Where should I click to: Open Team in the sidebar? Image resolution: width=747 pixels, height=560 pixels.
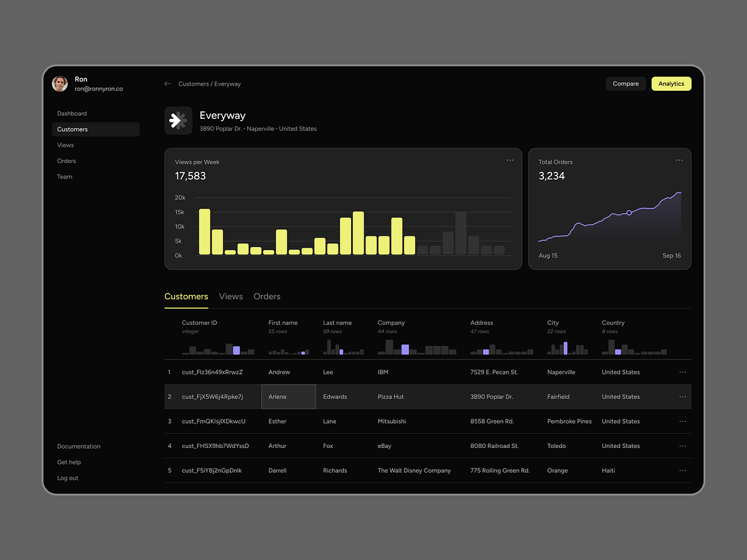pyautogui.click(x=65, y=177)
